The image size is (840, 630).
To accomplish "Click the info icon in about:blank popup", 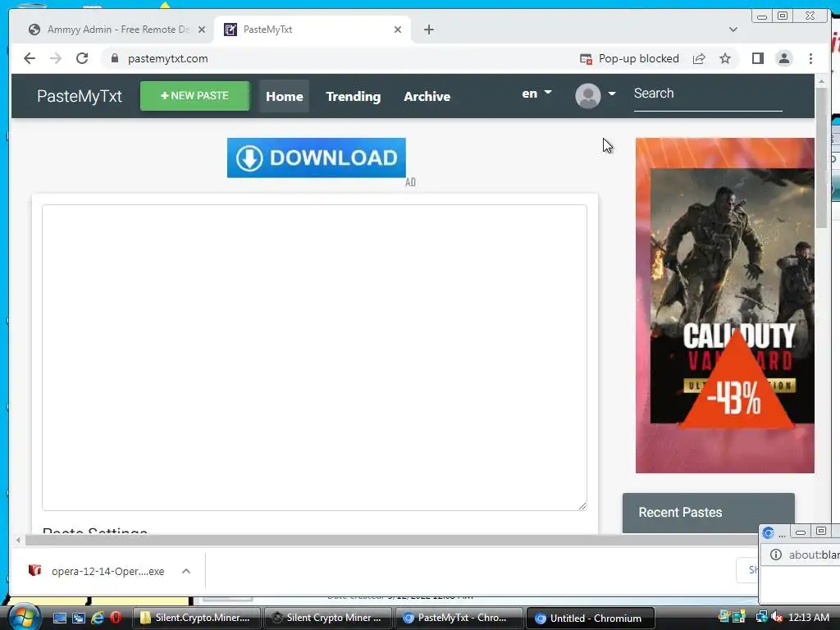I will point(776,555).
